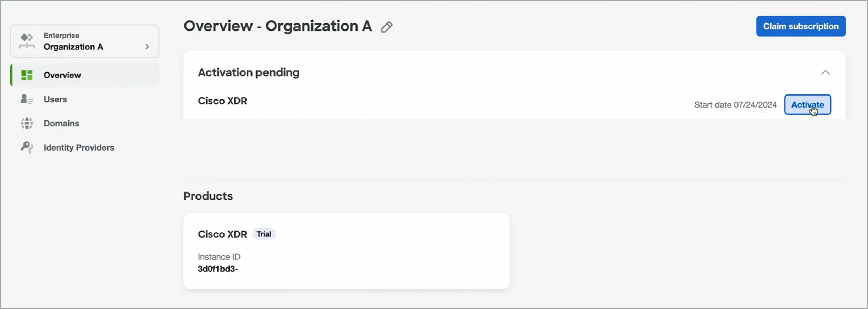The image size is (868, 309).
Task: Click the Users person icon
Action: pyautogui.click(x=27, y=99)
